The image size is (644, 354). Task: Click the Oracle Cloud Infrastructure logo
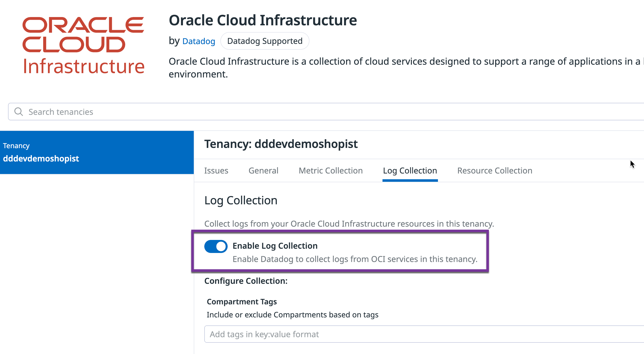[83, 46]
